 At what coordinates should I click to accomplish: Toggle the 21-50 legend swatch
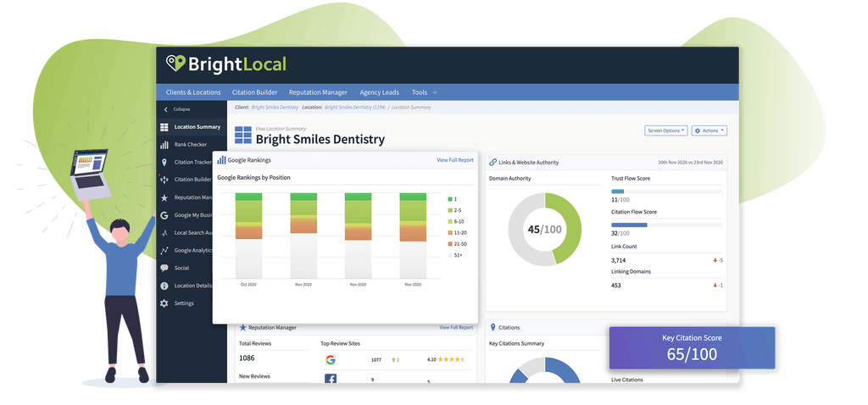coord(450,244)
